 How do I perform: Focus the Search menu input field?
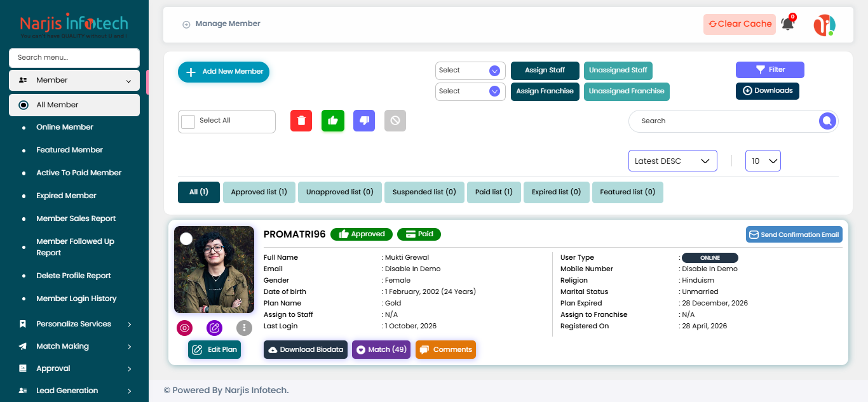pos(74,58)
